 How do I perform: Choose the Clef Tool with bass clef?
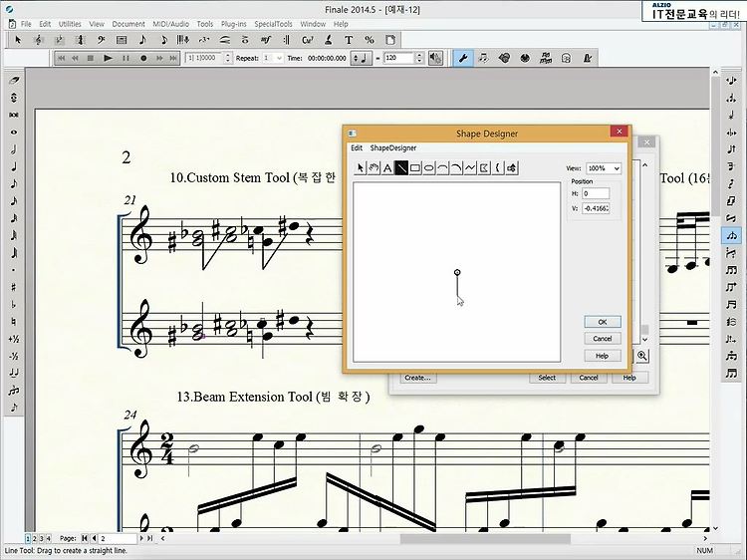coord(101,40)
